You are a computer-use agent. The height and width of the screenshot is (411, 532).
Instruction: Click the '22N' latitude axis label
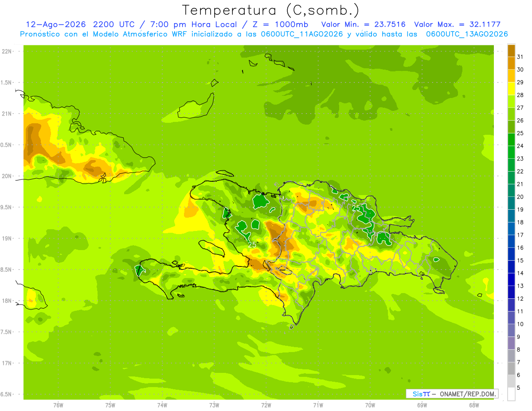coord(7,51)
